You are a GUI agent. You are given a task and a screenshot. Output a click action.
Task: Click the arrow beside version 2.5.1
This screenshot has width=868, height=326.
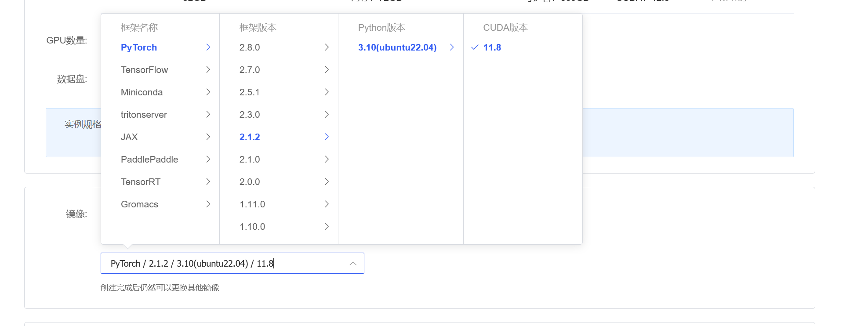327,92
